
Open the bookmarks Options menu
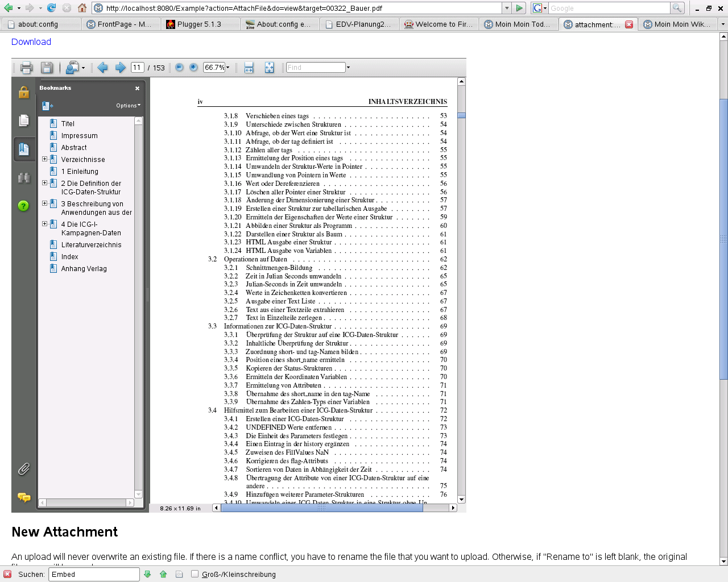(x=128, y=106)
